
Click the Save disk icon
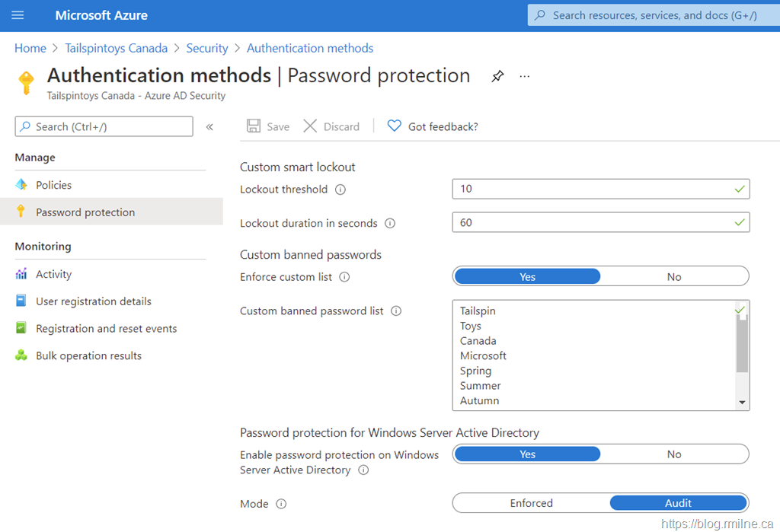254,126
